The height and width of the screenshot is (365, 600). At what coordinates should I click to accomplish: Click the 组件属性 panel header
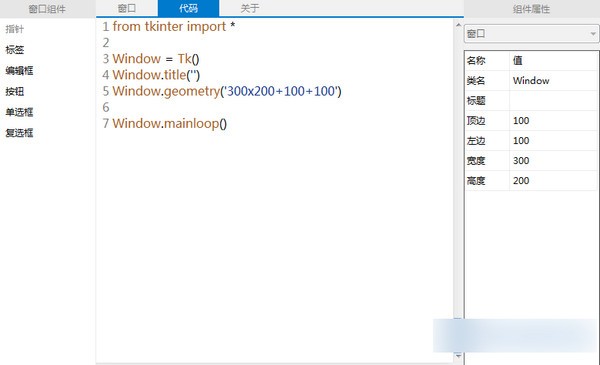pyautogui.click(x=531, y=9)
